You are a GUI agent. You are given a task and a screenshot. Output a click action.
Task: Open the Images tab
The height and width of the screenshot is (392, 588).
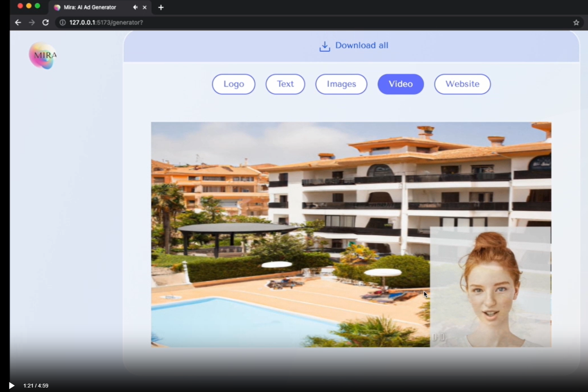coord(341,84)
